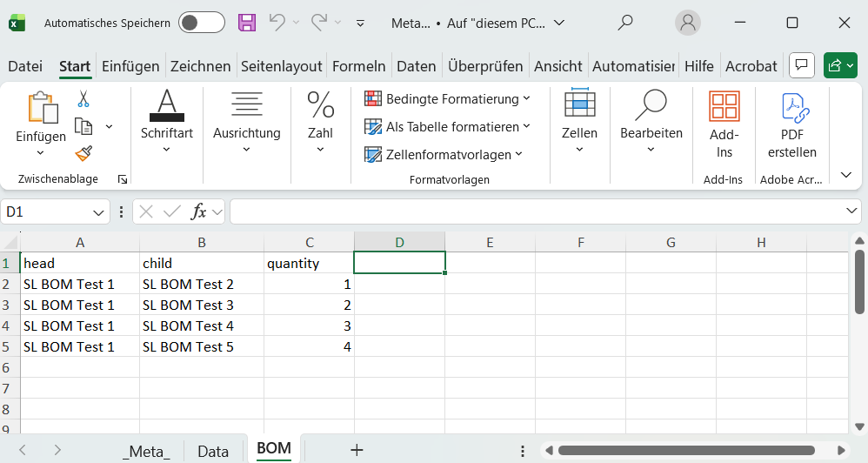The width and height of the screenshot is (868, 463).
Task: Click the Einfügen clipboard paste icon
Action: 42,107
